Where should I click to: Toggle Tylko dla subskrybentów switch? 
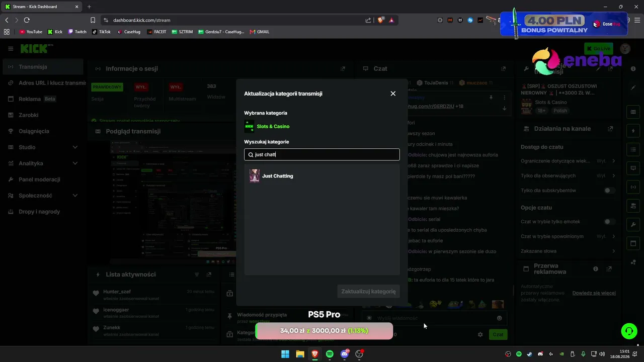pyautogui.click(x=609, y=191)
